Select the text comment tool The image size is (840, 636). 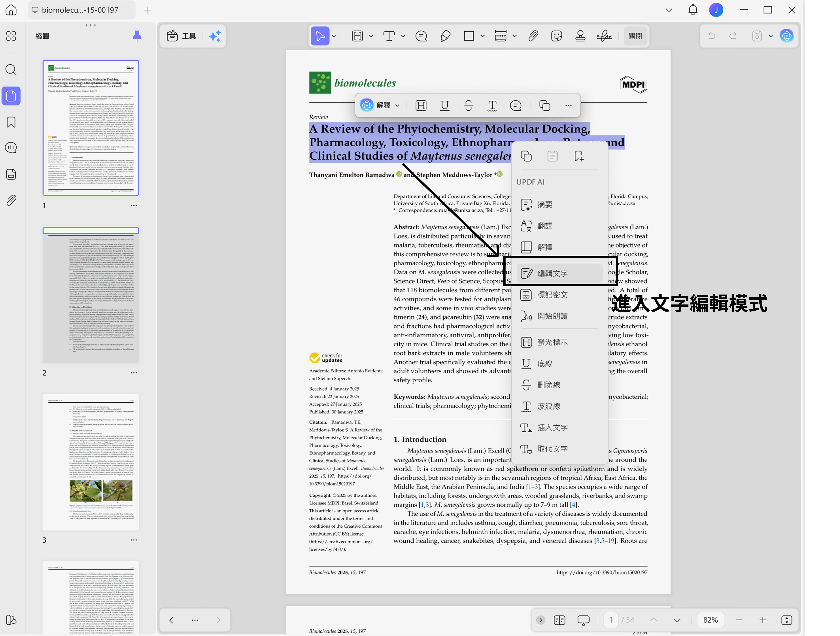coord(389,36)
